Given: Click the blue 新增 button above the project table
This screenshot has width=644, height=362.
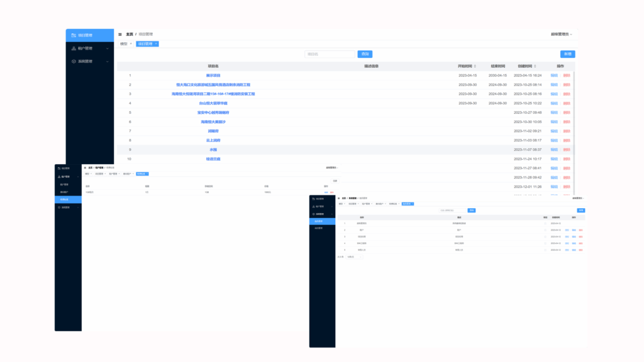Looking at the screenshot, I should (x=567, y=54).
